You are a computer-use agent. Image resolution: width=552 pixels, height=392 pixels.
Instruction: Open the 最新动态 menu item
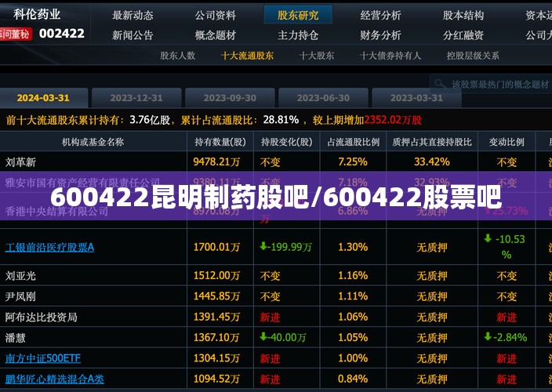pos(133,15)
